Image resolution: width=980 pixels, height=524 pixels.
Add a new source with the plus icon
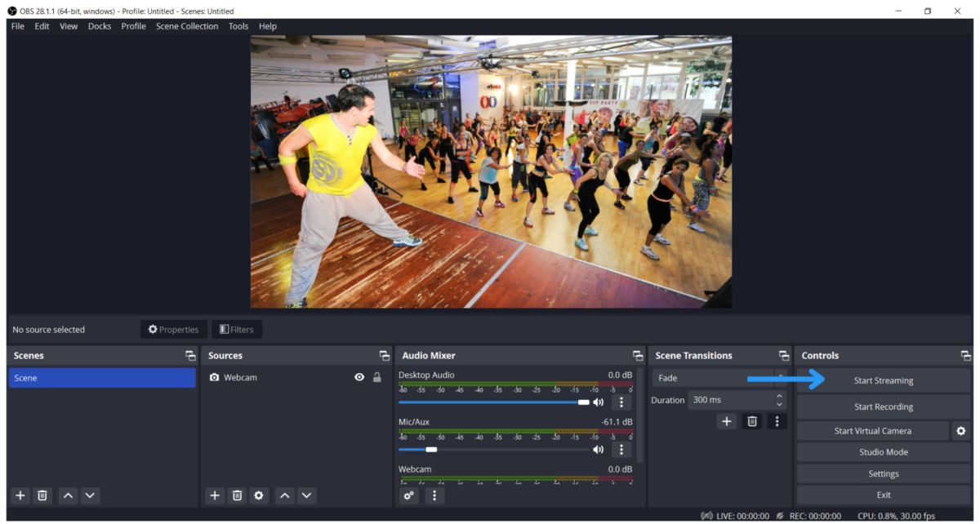pos(214,495)
